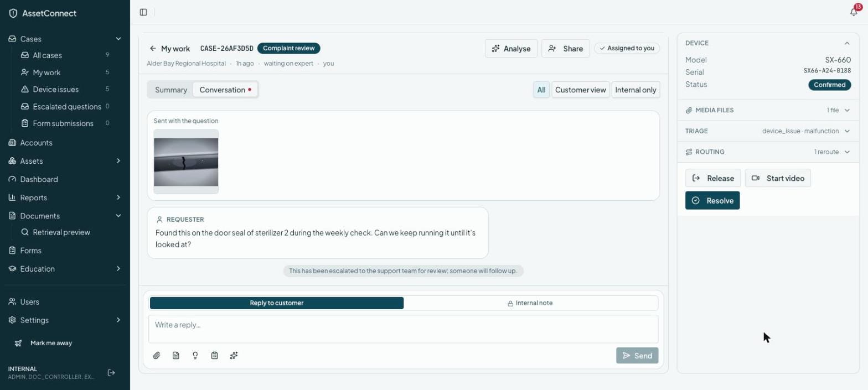
Task: Click the AssetConnect shield logo
Action: [13, 13]
